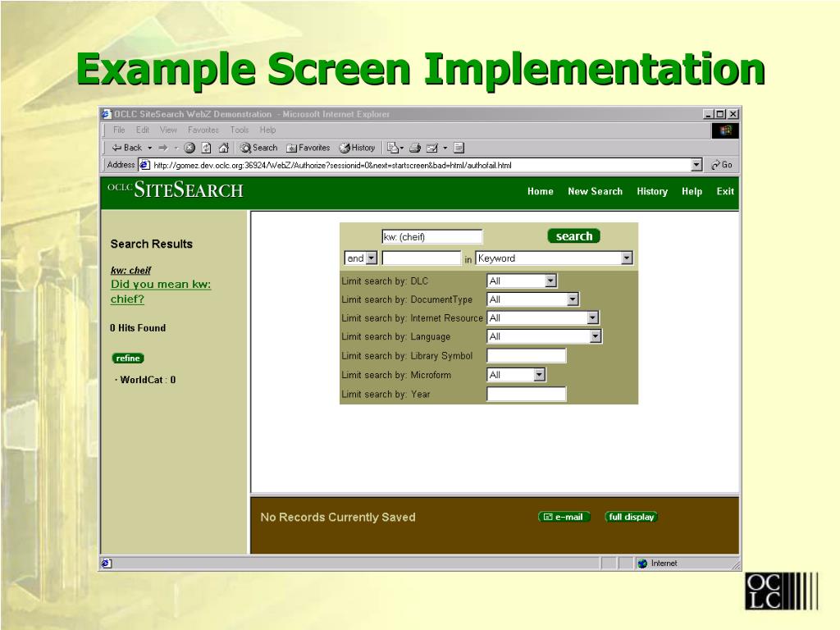Screen dimensions: 840x630
Task: Open the Edit menu
Action: point(143,130)
